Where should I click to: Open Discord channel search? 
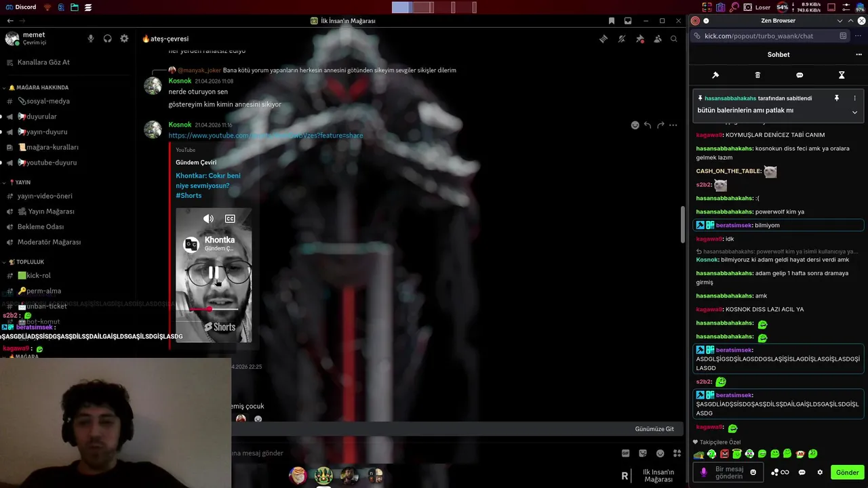click(x=673, y=39)
